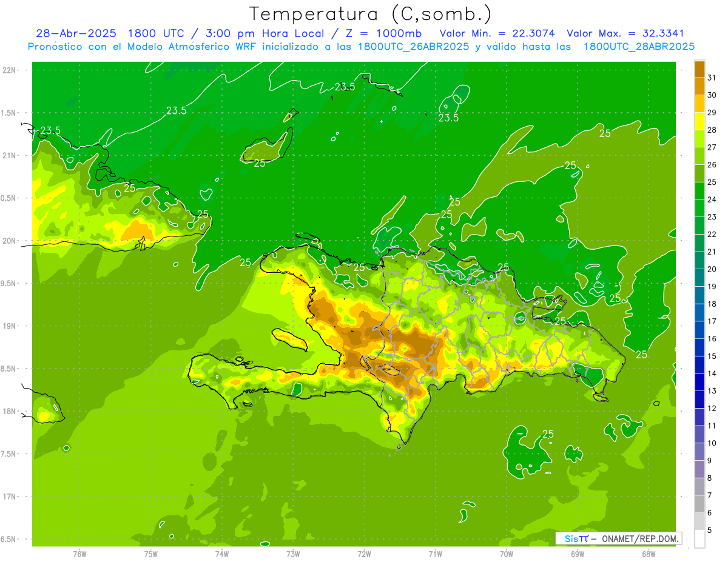Click the legend value '26'
The image size is (728, 562).
(x=712, y=165)
